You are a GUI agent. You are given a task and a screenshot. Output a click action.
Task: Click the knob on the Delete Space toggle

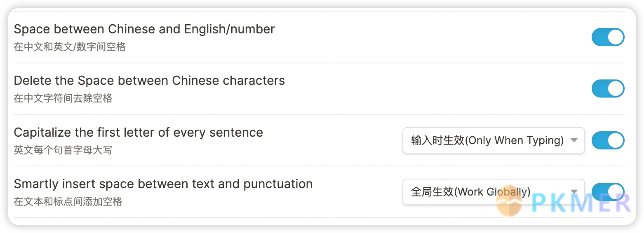coord(615,89)
